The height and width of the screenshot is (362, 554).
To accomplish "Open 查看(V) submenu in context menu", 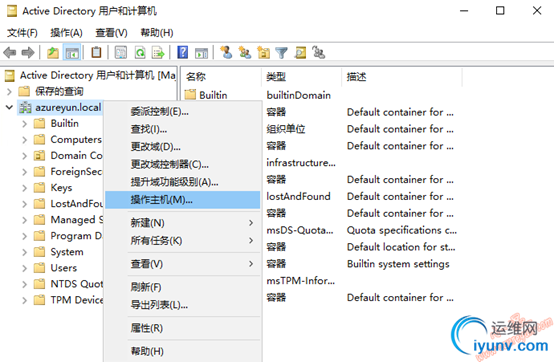I will click(x=183, y=264).
